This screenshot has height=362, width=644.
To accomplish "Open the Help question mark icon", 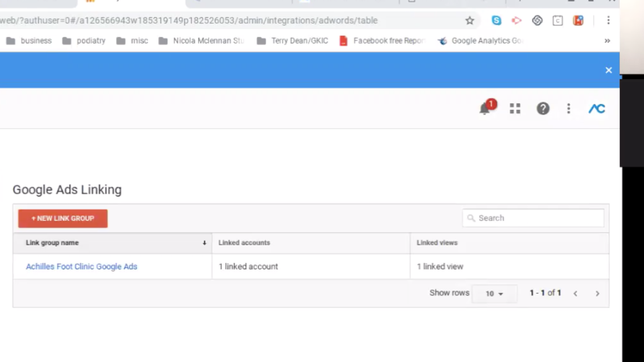I will [x=543, y=109].
